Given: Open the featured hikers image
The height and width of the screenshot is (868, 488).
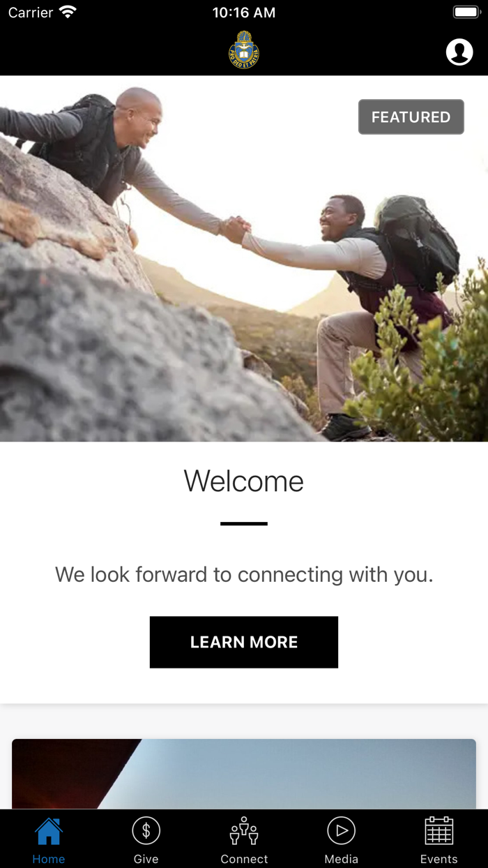Looking at the screenshot, I should click(x=244, y=258).
